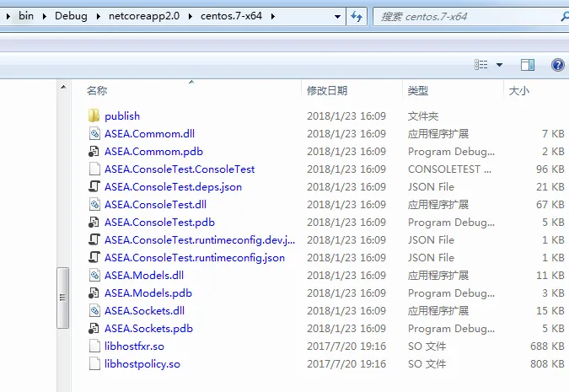The image size is (569, 392).
Task: Click the ASEA.Sockets.dll file icon
Action: click(x=94, y=311)
